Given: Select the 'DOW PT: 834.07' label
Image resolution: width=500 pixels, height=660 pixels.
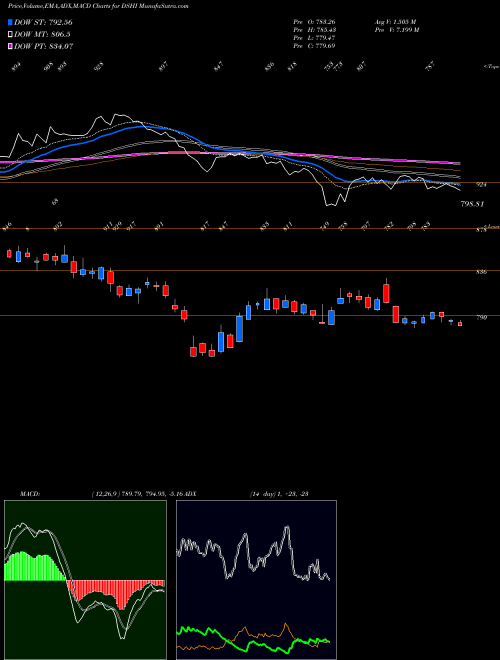Looking at the screenshot, I should [44, 46].
